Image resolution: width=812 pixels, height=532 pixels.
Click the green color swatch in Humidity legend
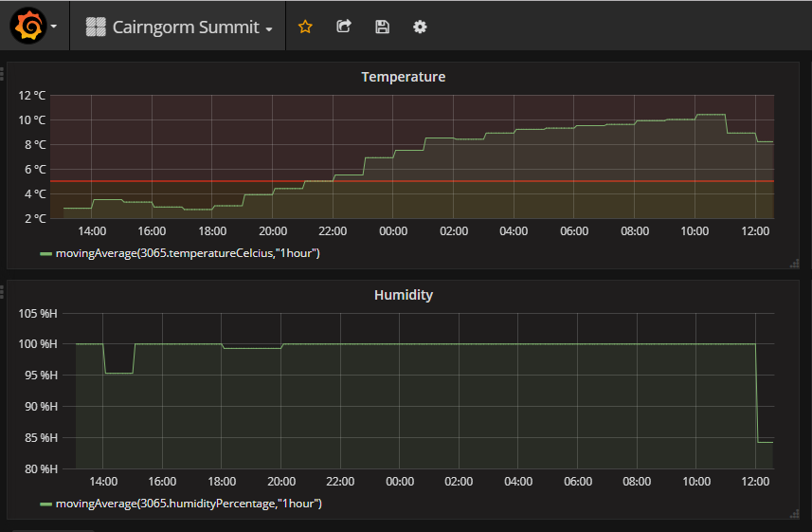(x=45, y=504)
